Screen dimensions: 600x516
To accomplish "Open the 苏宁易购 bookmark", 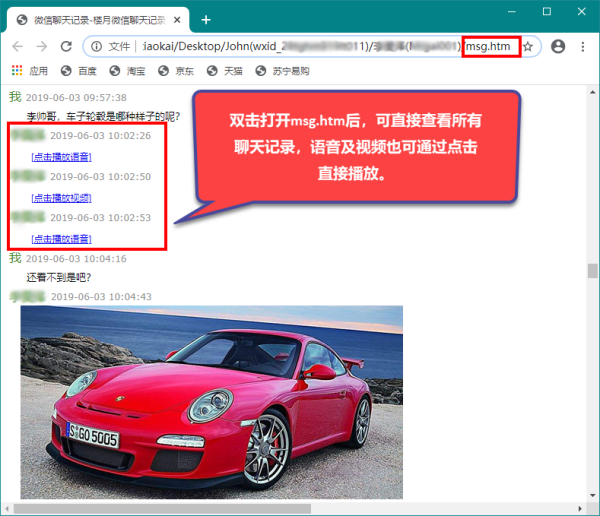I will pos(283,71).
